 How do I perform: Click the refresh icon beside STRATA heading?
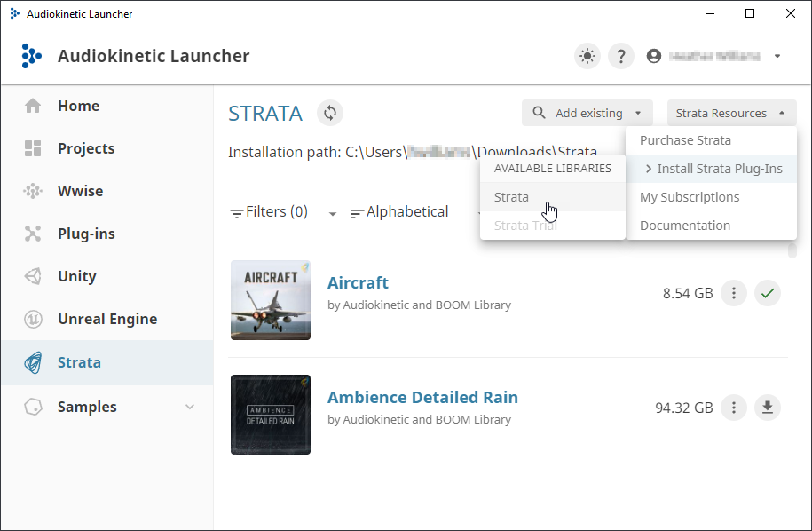(330, 113)
